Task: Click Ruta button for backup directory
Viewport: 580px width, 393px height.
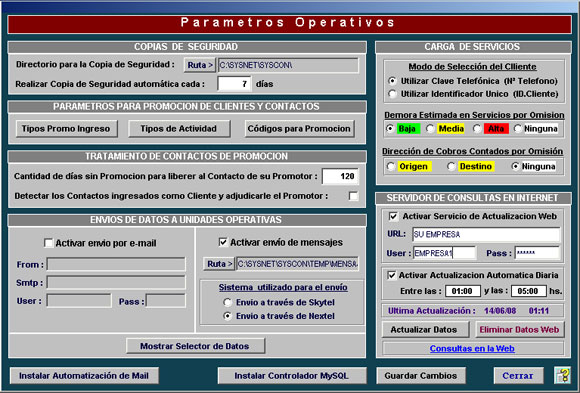Action: coord(200,65)
